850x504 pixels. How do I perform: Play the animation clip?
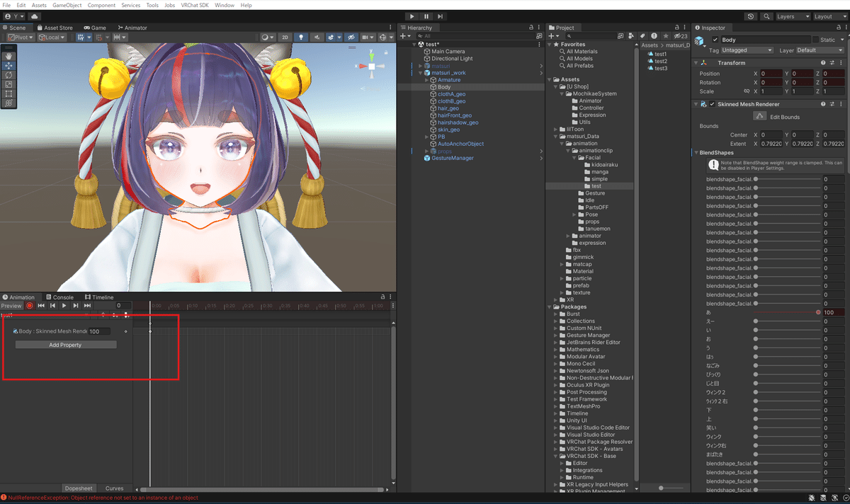pyautogui.click(x=64, y=306)
